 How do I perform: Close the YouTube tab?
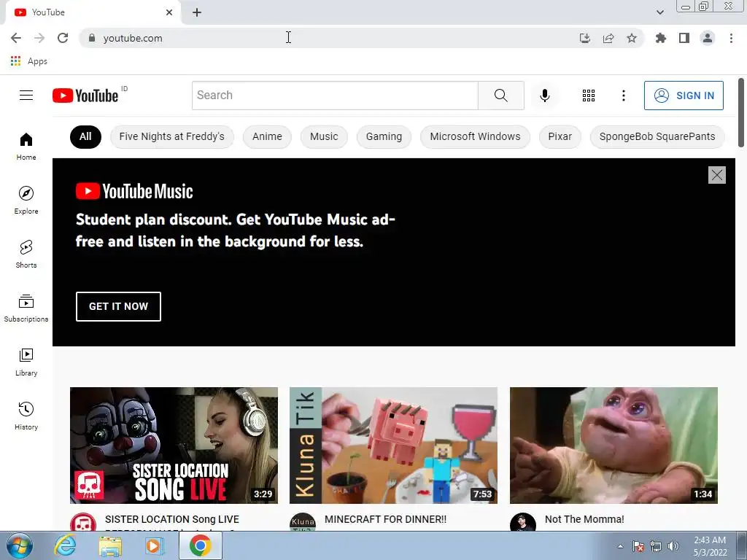169,12
